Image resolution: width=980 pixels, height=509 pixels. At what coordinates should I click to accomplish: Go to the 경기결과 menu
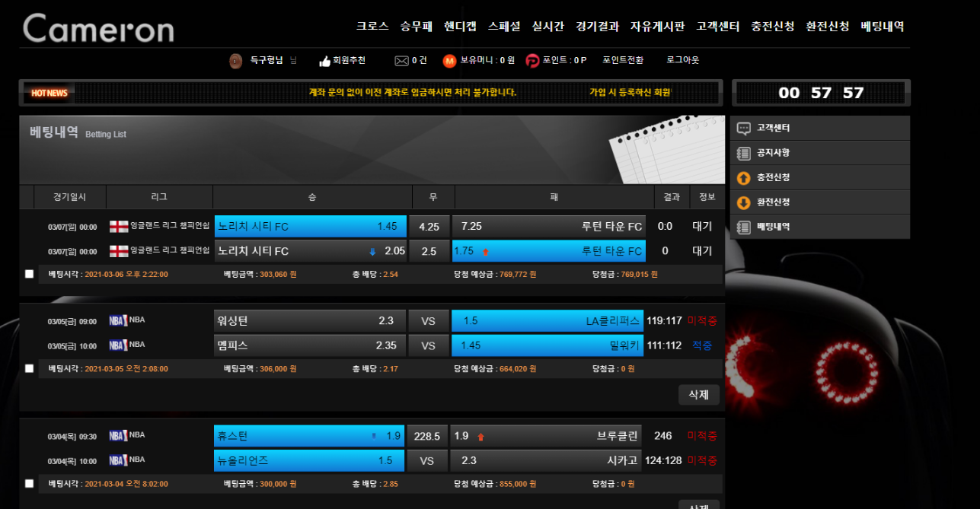pyautogui.click(x=597, y=26)
